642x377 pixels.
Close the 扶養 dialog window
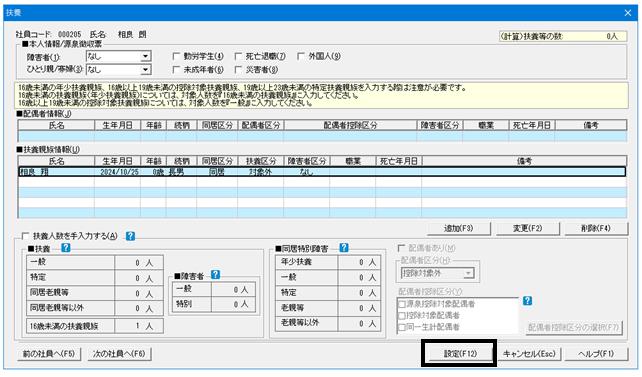[628, 13]
